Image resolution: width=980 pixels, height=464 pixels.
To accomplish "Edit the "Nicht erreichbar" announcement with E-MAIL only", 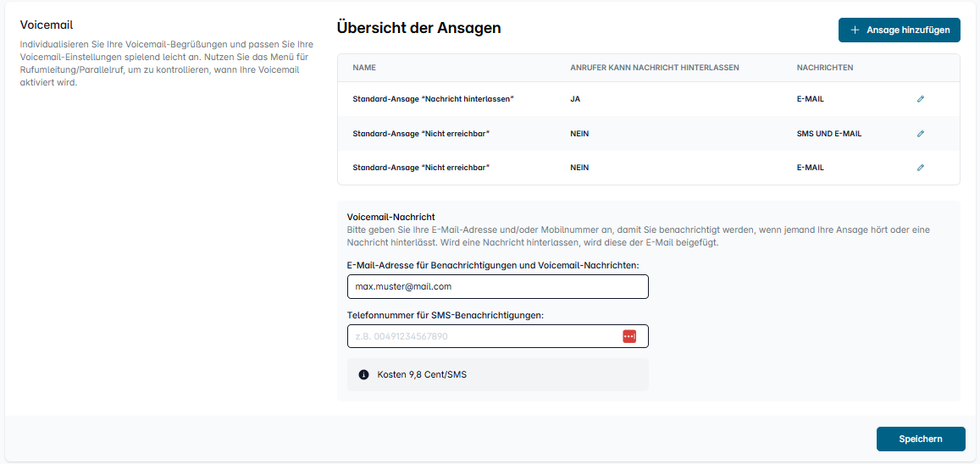I will pyautogui.click(x=920, y=168).
